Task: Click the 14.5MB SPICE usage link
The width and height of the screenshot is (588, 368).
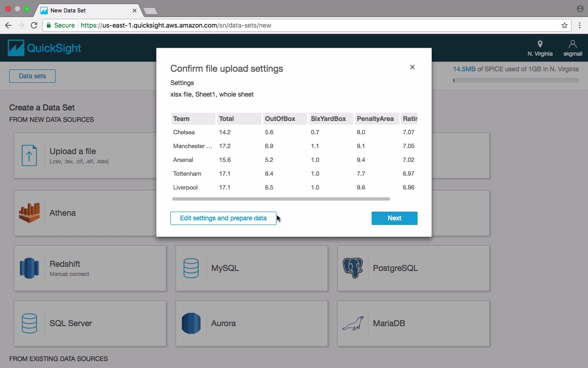Action: (464, 69)
